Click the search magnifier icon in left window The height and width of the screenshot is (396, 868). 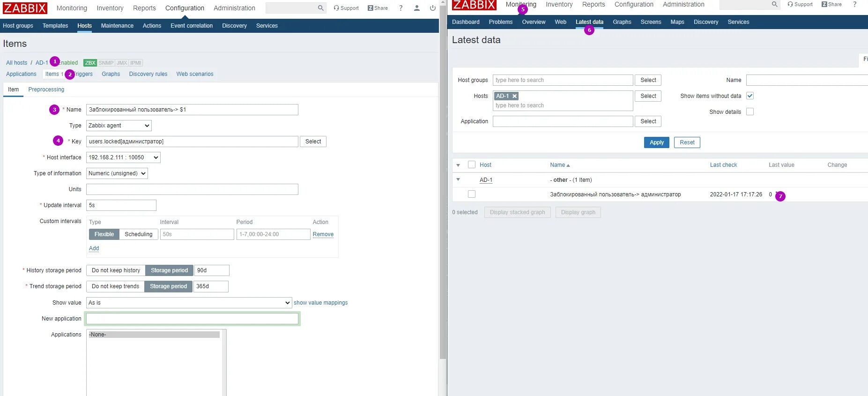pos(320,8)
